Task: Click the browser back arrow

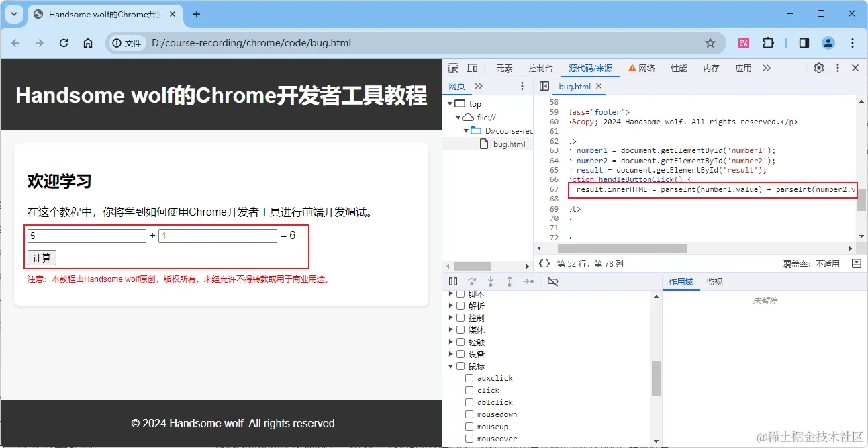Action: (15, 43)
